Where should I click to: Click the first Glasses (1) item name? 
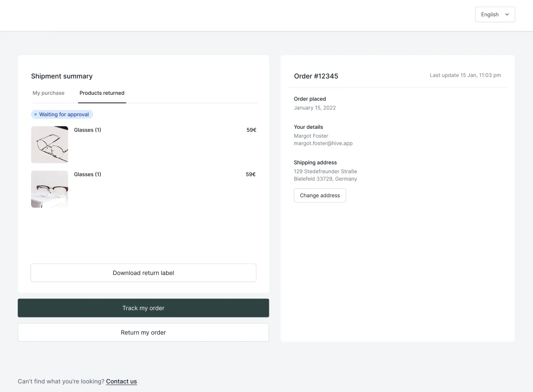[87, 130]
